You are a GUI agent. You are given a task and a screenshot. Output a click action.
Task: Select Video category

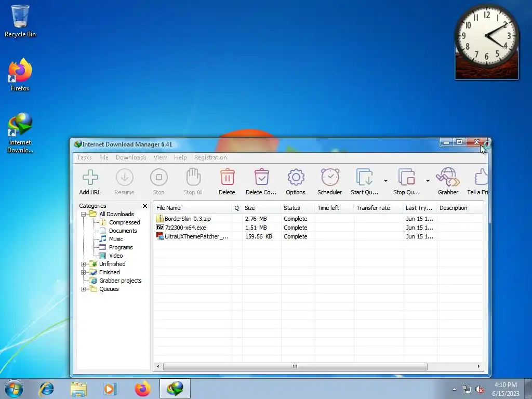pyautogui.click(x=116, y=256)
